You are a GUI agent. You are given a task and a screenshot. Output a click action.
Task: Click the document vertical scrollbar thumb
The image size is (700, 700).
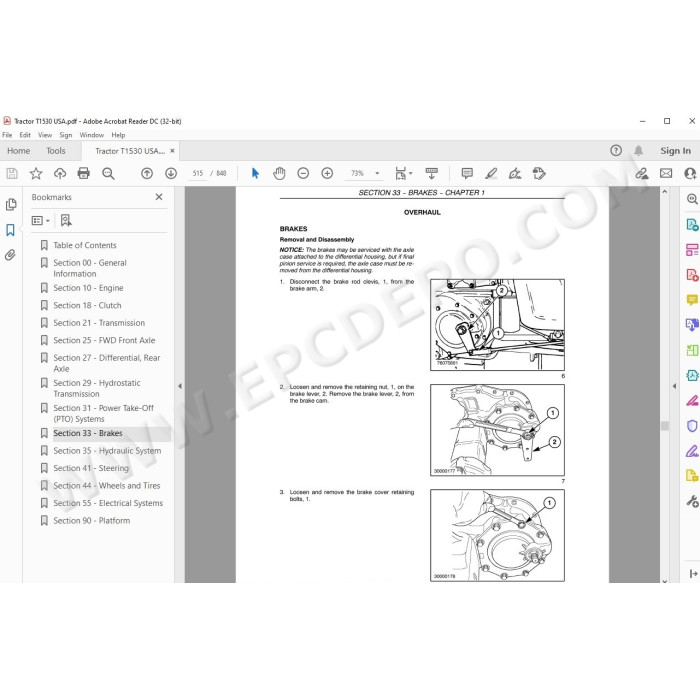point(665,425)
